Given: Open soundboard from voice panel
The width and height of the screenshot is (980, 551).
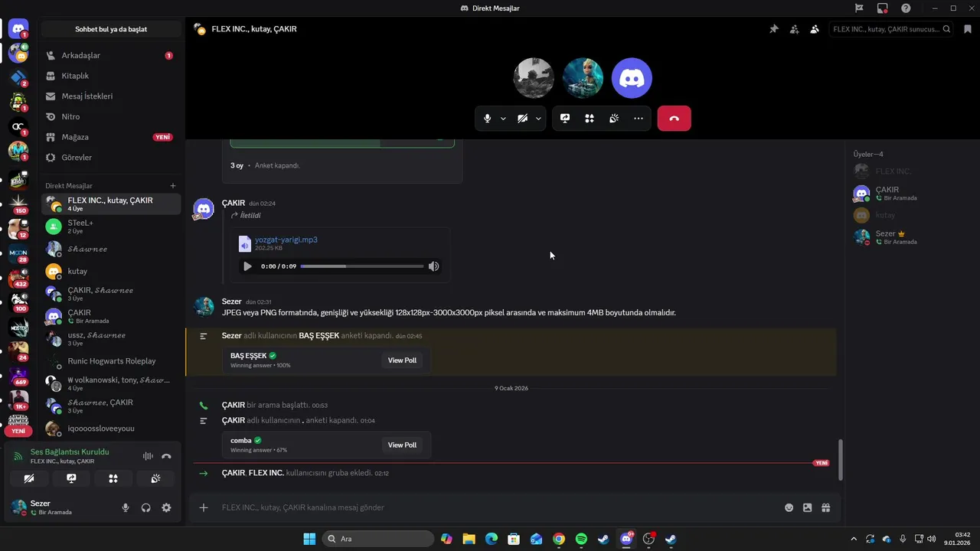Looking at the screenshot, I should pos(155,478).
